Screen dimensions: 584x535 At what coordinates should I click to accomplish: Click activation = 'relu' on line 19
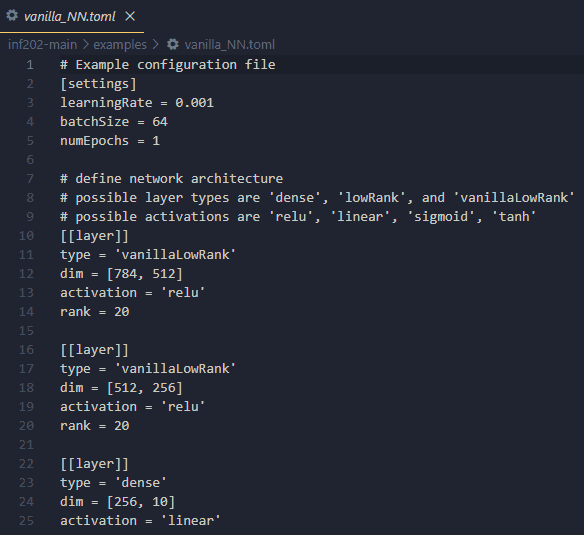click(133, 407)
